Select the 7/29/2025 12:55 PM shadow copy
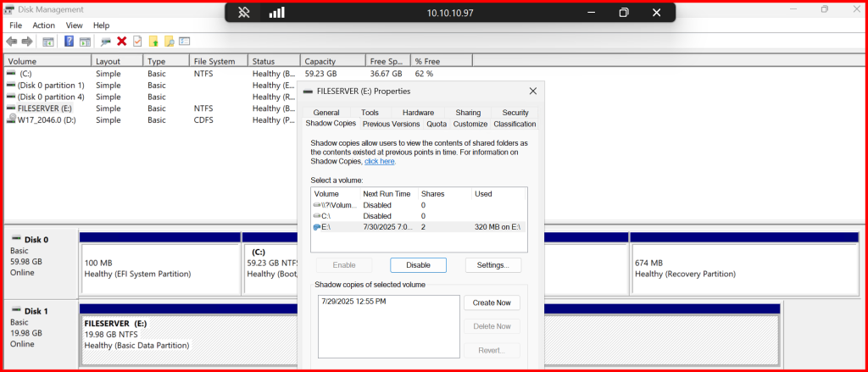The width and height of the screenshot is (868, 372). pyautogui.click(x=354, y=302)
